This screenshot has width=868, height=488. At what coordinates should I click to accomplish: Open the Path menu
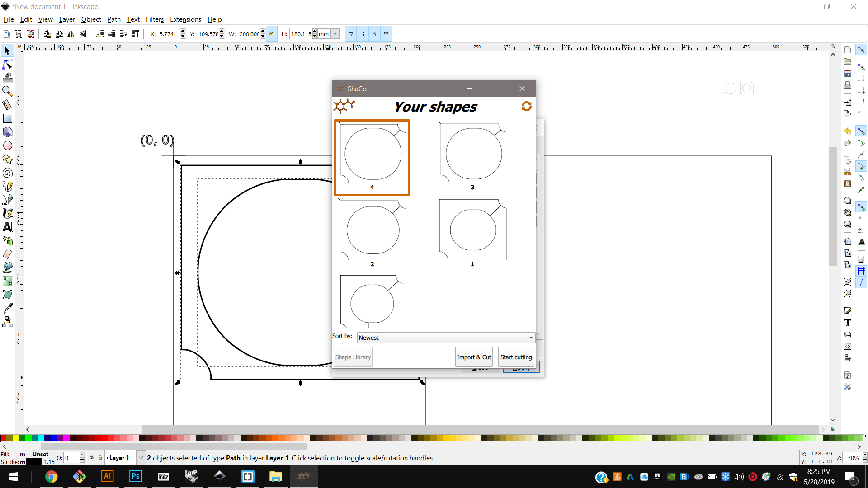point(114,19)
